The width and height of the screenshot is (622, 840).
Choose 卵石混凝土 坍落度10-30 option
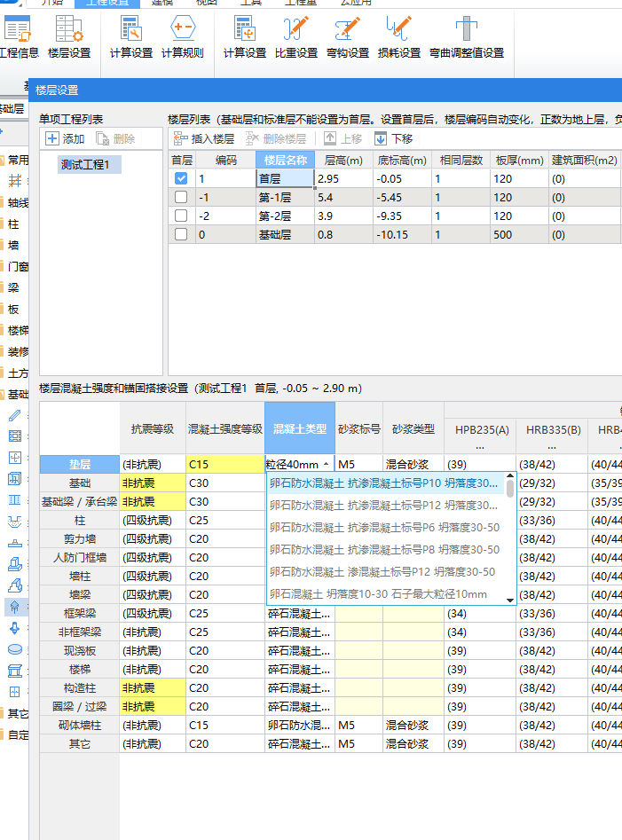(384, 594)
